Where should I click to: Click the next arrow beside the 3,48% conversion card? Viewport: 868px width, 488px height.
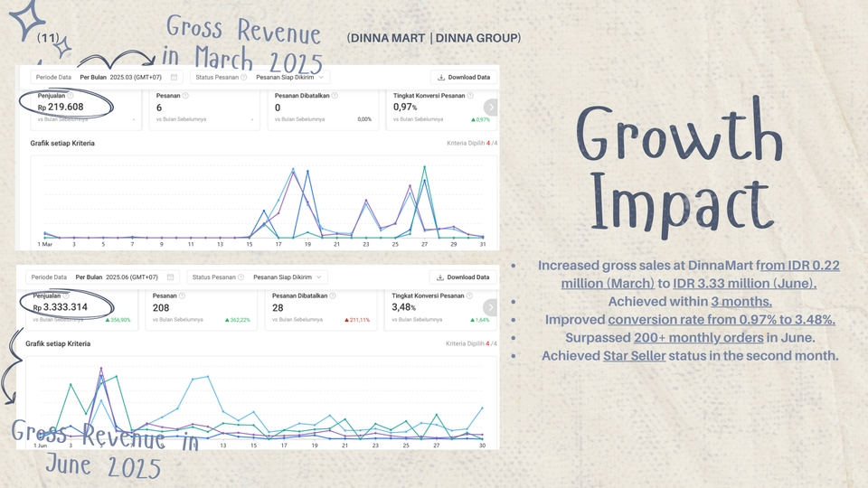click(x=491, y=307)
